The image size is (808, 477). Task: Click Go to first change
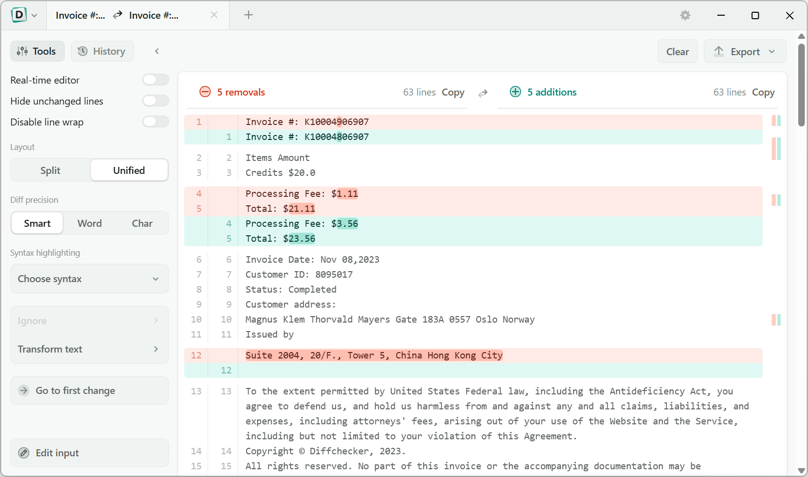tap(89, 390)
